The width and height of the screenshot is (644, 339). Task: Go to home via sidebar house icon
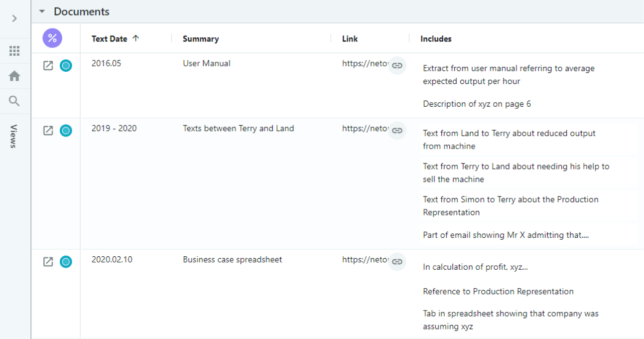14,76
